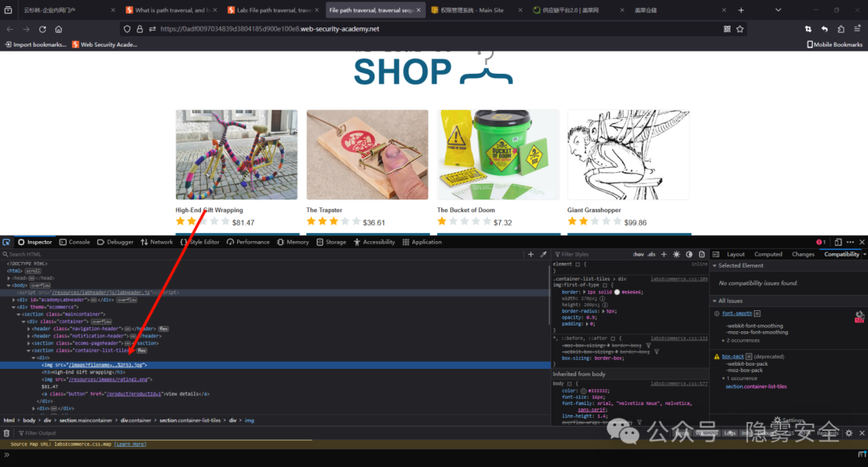Screen dimensions: 868x467
Task: Collapse the All Issues section
Action: [x=714, y=301]
